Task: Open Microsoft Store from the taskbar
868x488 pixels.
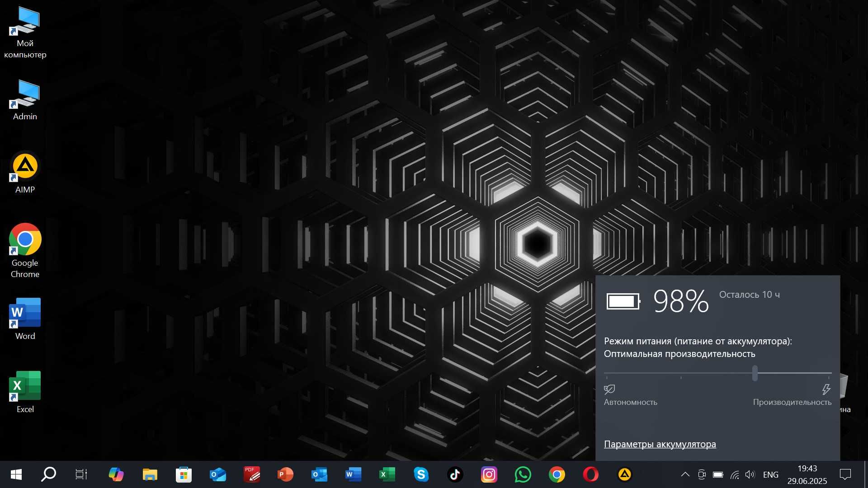Action: coord(184,474)
